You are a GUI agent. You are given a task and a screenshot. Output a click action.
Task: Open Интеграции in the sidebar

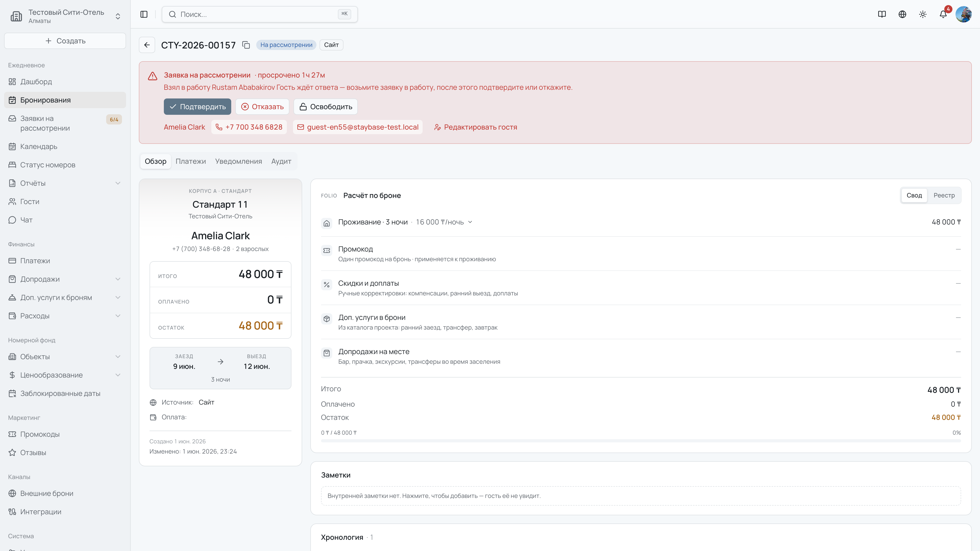[x=65, y=512]
